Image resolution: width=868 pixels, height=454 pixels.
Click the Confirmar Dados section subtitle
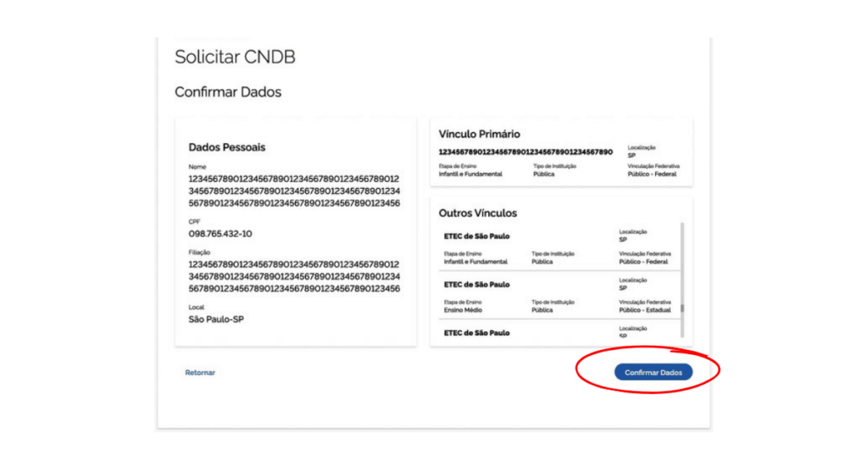click(x=227, y=91)
